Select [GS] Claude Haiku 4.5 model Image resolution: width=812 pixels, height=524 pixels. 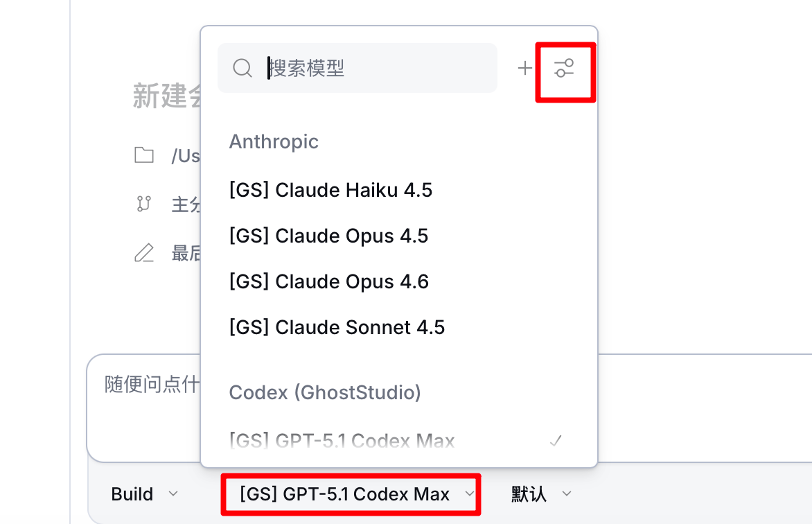point(330,190)
